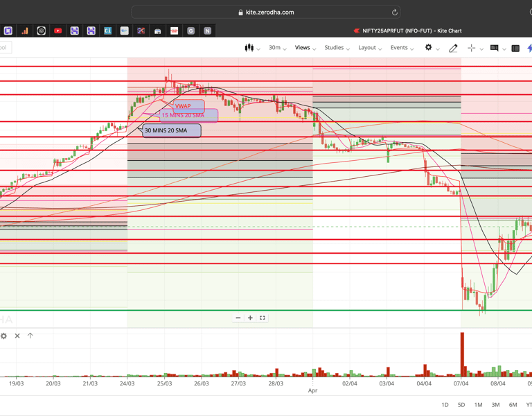Click the 25/03 date label on time axis
The height and width of the screenshot is (416, 532).
pyautogui.click(x=164, y=383)
